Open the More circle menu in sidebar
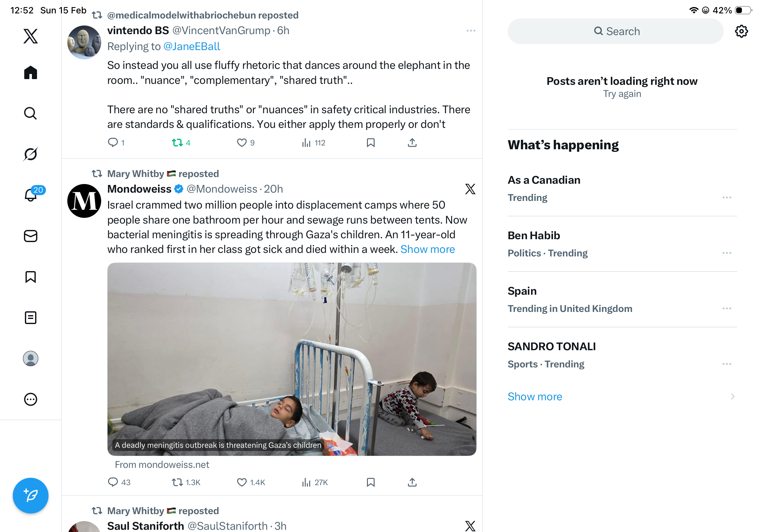This screenshot has height=532, width=762. pos(31,399)
